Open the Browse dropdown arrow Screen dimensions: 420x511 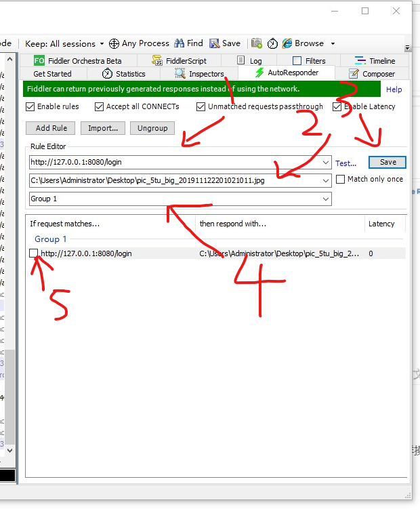(x=333, y=43)
